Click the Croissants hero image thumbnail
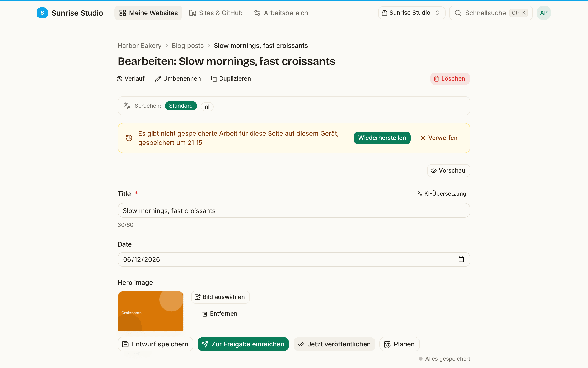588x368 pixels. (x=151, y=311)
